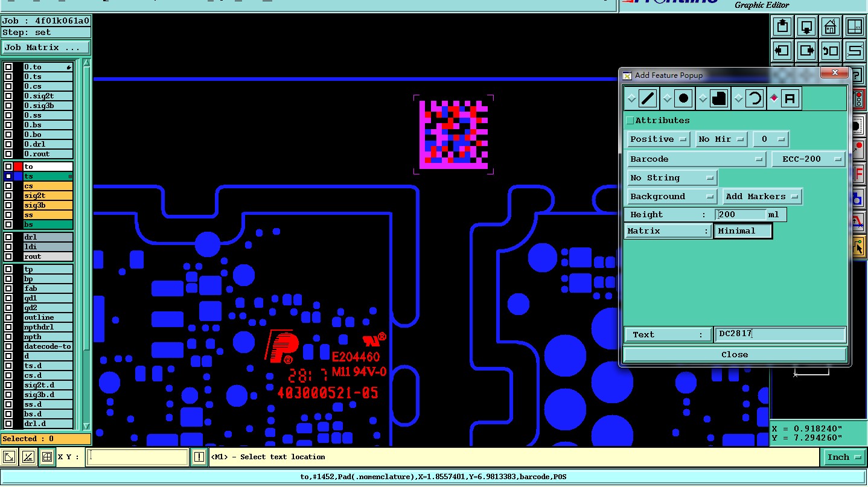Viewport: 868px width, 487px height.
Task: Click the magenta barcode feature on canvas
Action: tap(453, 135)
